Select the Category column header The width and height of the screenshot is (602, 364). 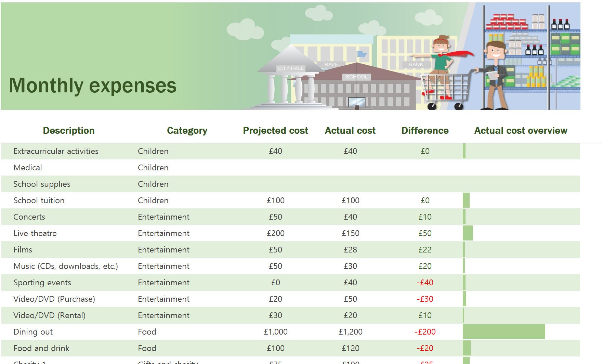coord(187,131)
